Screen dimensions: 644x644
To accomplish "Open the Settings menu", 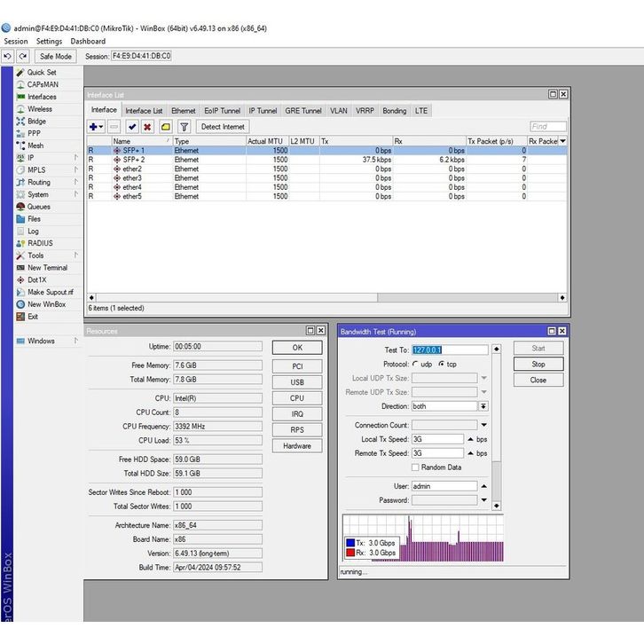I will [x=49, y=42].
